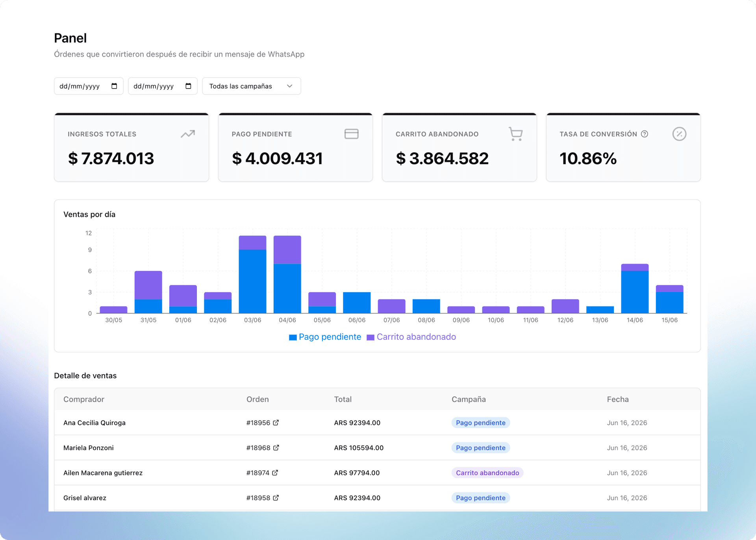Click the 31/05 bar in sales chart
The width and height of the screenshot is (756, 540).
[148, 292]
